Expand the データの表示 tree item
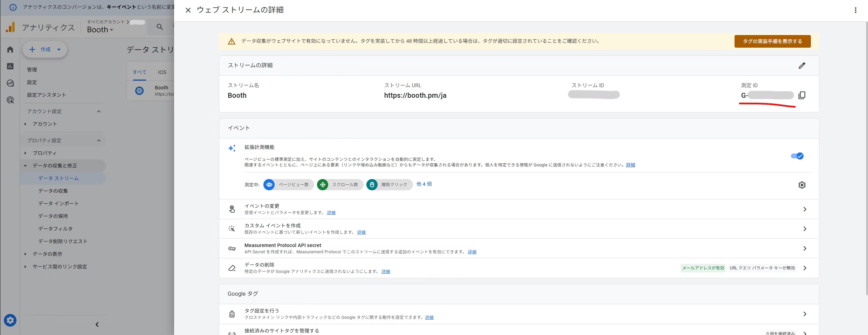 click(25, 254)
